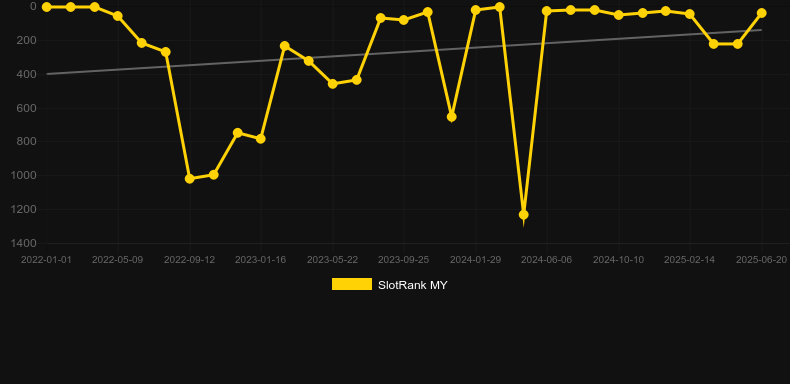
Task: Select the data point above the 2022-05-09 date
Action: tap(118, 16)
